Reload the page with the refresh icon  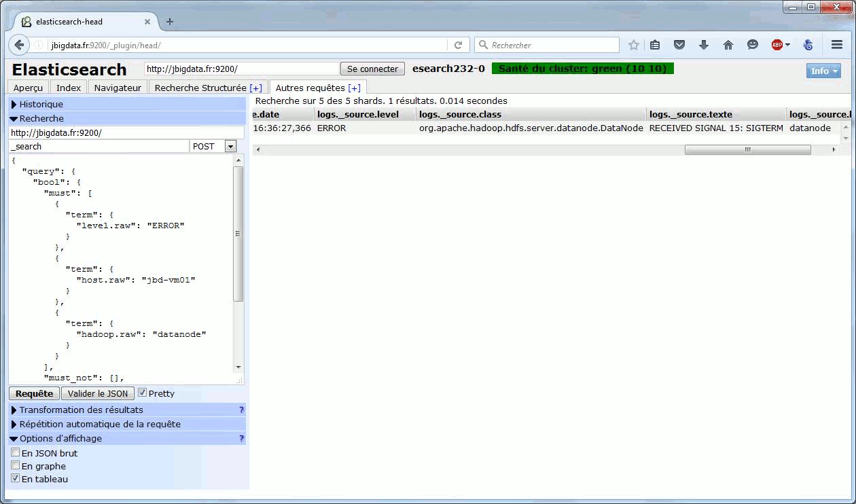click(x=458, y=45)
